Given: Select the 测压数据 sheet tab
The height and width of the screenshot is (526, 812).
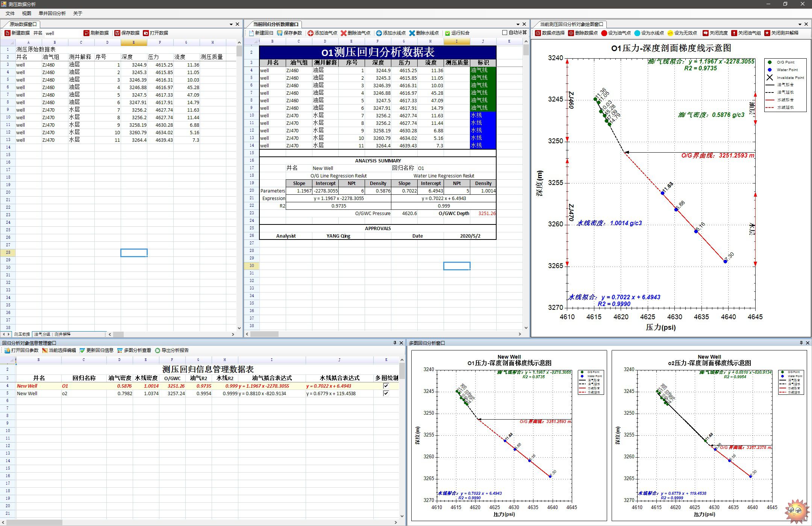Looking at the screenshot, I should click(x=22, y=334).
